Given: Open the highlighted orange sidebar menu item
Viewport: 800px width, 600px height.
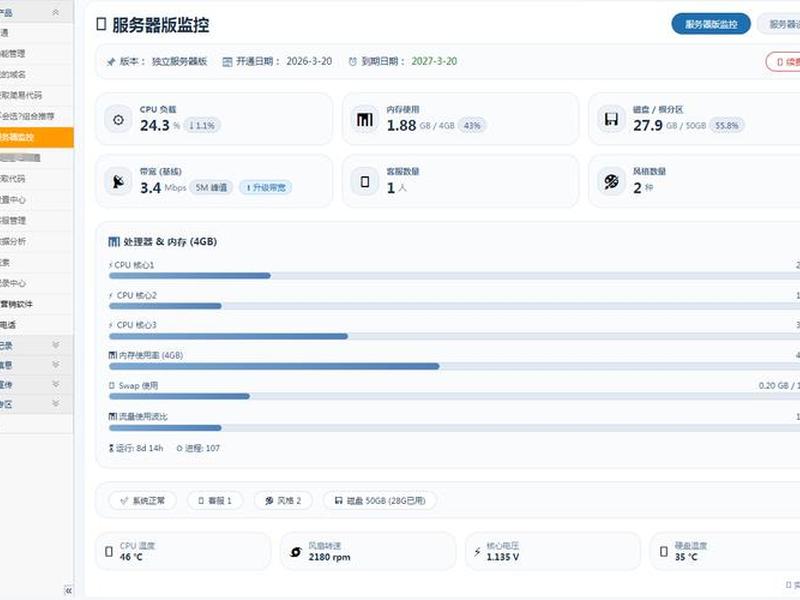Looking at the screenshot, I should pyautogui.click(x=37, y=137).
